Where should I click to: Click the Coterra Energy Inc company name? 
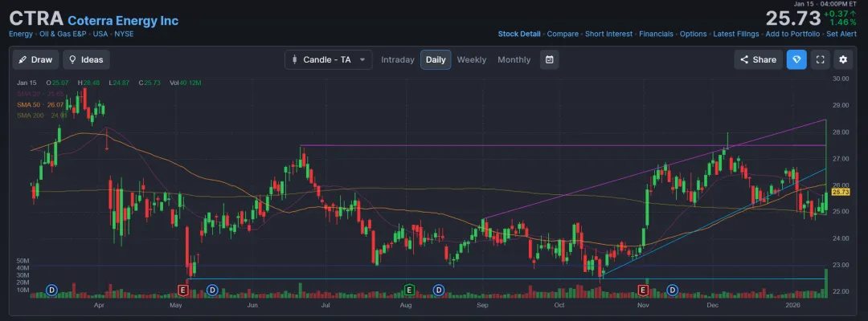click(x=123, y=20)
